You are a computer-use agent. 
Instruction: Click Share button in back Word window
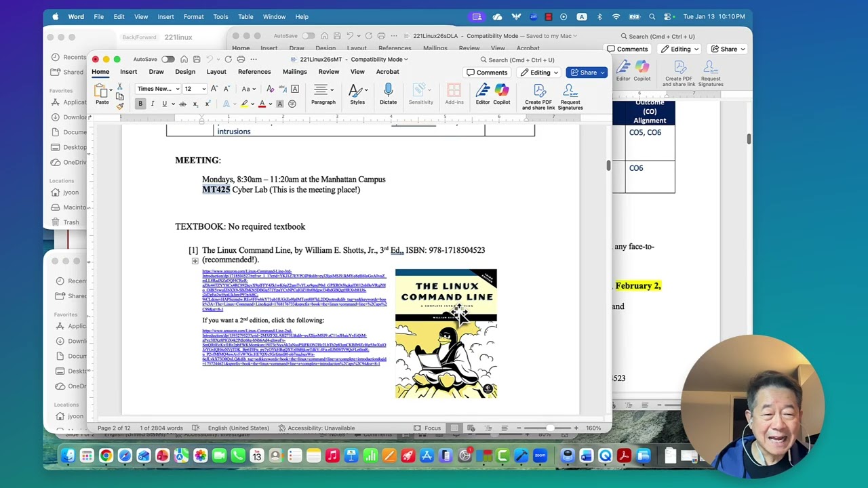click(728, 49)
